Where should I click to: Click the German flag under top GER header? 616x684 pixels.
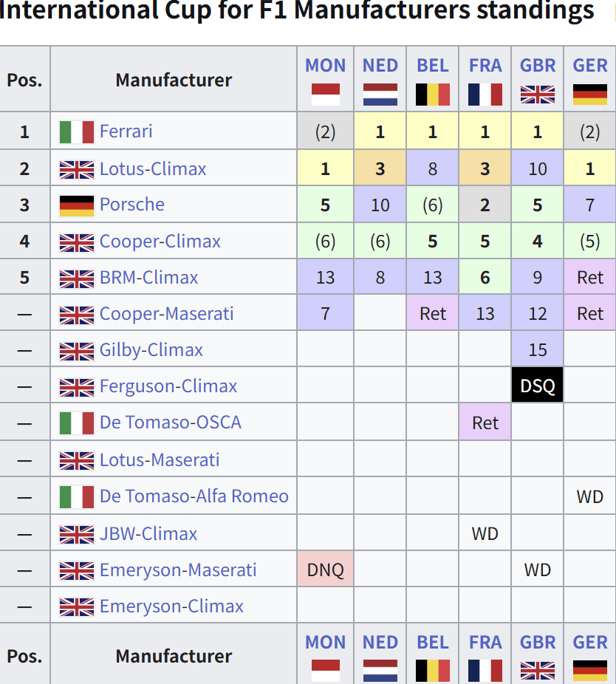coord(590,95)
